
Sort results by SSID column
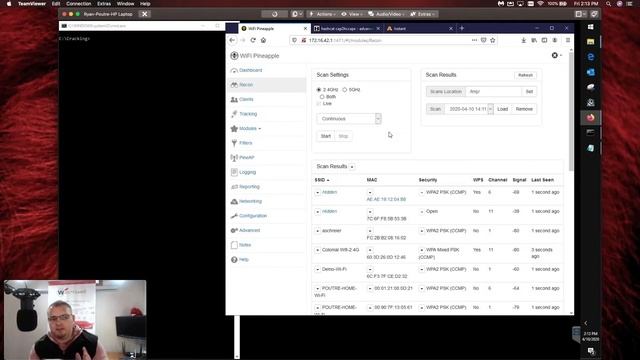click(x=322, y=180)
